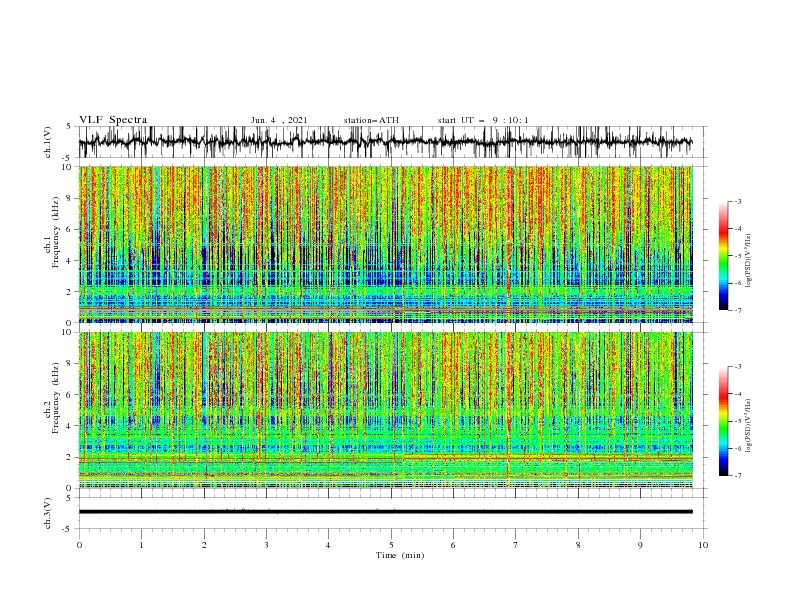Click the ch.1 colorbar "log(PSD)(V²/Hz)" label
The width and height of the screenshot is (792, 612).
coord(749,261)
